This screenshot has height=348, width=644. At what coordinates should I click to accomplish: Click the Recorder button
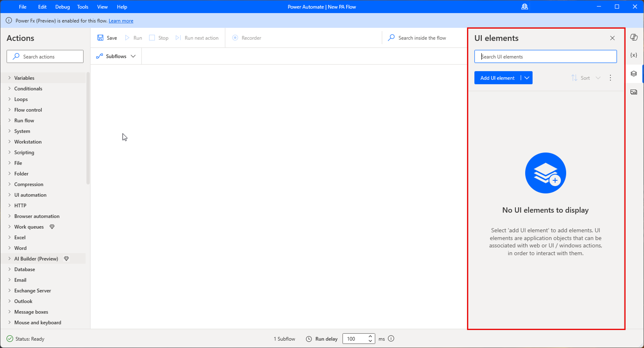pos(247,38)
